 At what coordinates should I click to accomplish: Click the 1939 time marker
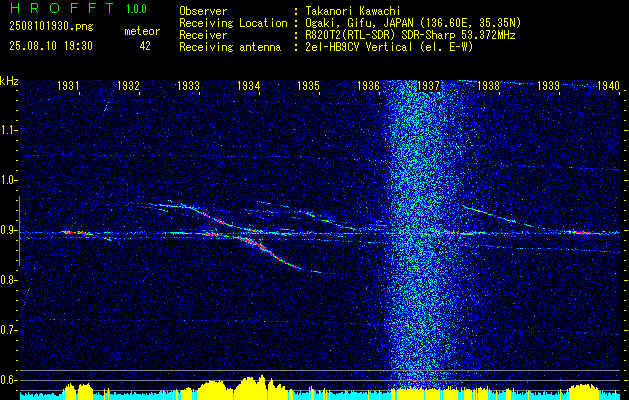coord(548,85)
